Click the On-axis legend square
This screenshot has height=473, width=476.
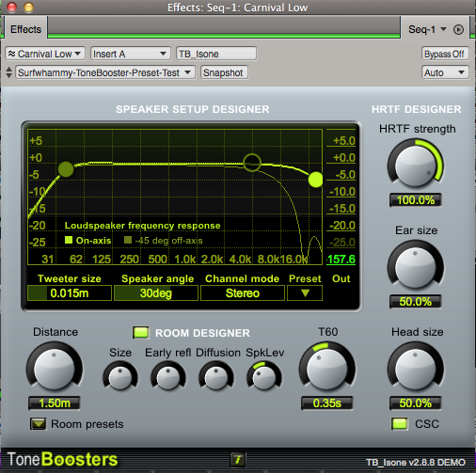(69, 240)
